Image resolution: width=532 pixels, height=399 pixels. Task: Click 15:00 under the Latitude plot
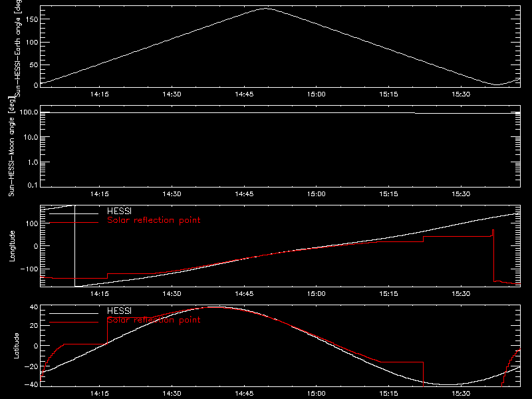[317, 393]
